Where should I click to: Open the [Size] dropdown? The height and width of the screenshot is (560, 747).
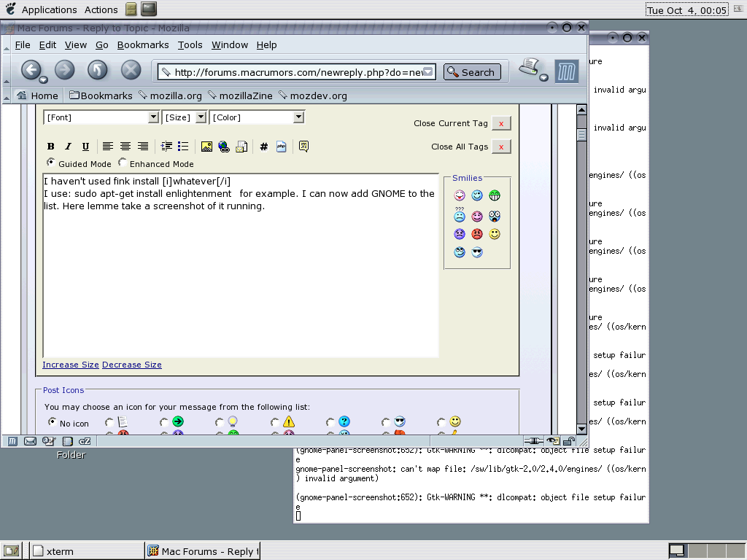point(184,117)
